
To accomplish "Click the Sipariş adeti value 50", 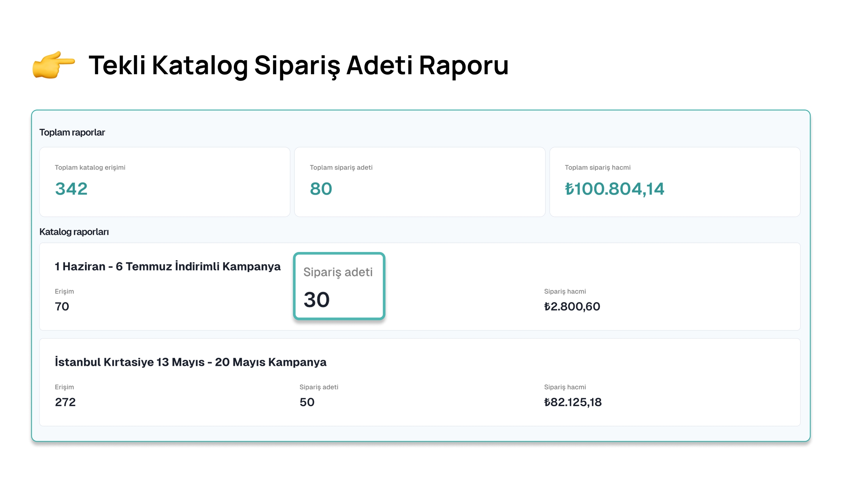I will (x=307, y=402).
